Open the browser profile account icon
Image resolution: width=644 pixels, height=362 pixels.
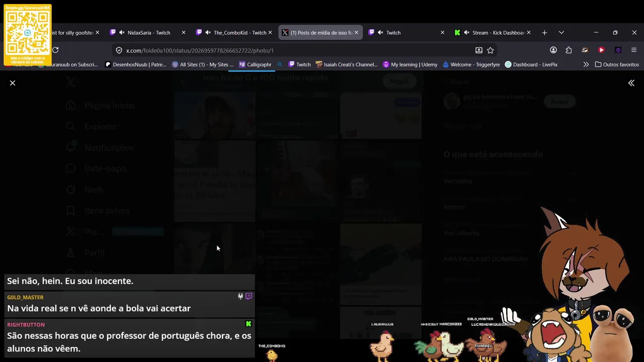click(553, 50)
